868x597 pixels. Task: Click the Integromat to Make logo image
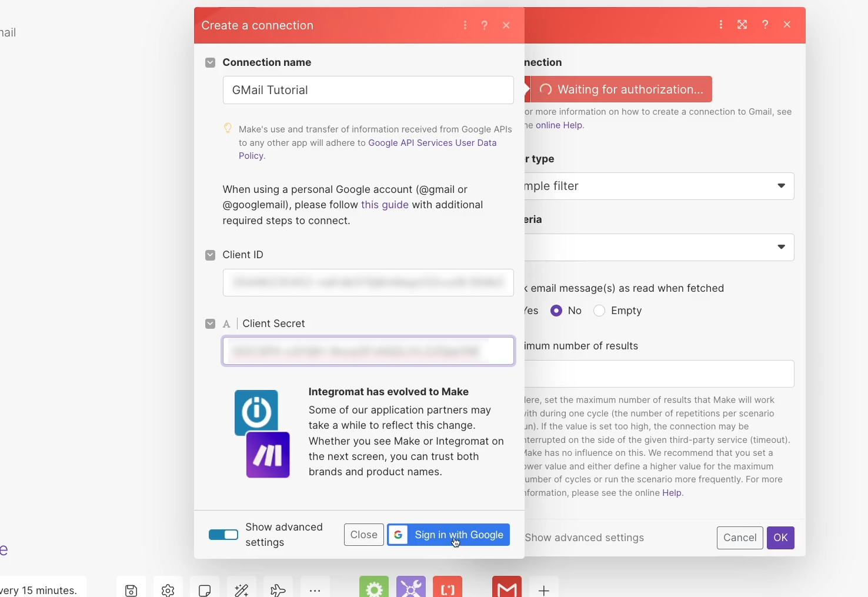[x=262, y=433]
